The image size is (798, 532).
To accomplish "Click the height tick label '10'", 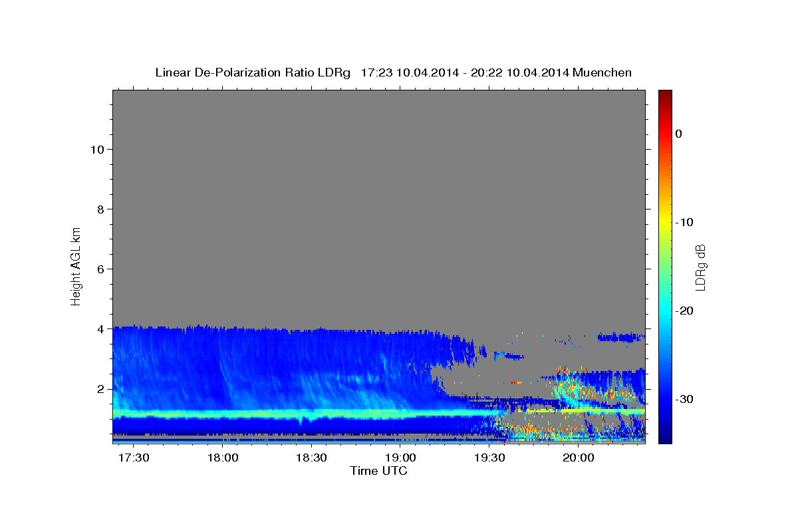I will click(96, 149).
